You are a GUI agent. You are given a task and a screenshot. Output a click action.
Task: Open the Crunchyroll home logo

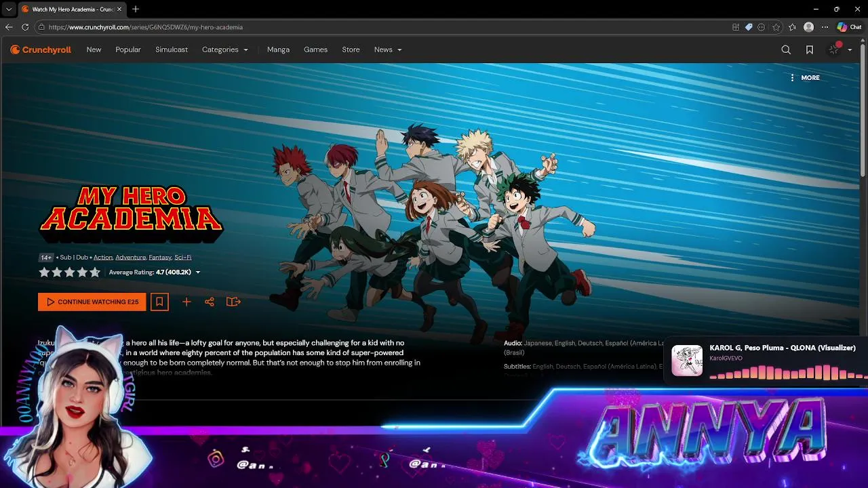click(41, 49)
